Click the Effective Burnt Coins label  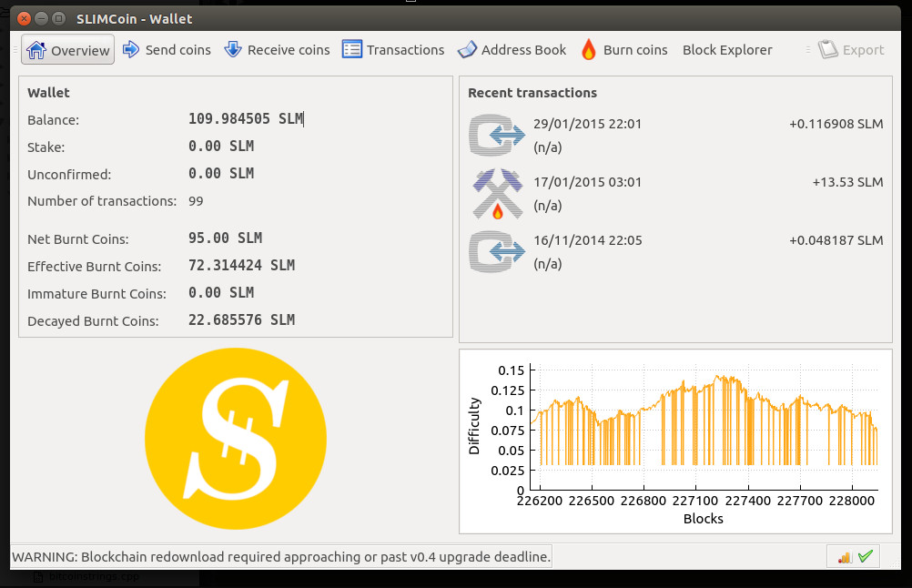coord(95,267)
